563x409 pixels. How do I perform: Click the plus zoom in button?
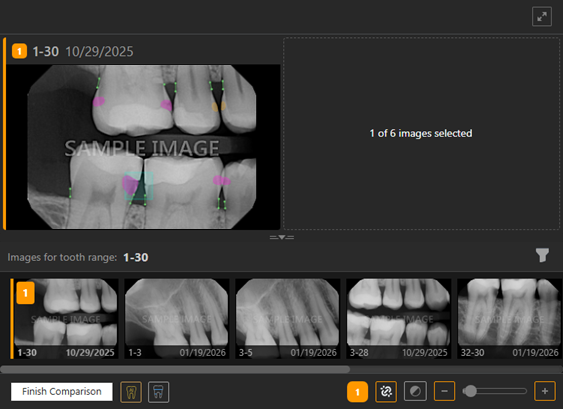pos(545,391)
